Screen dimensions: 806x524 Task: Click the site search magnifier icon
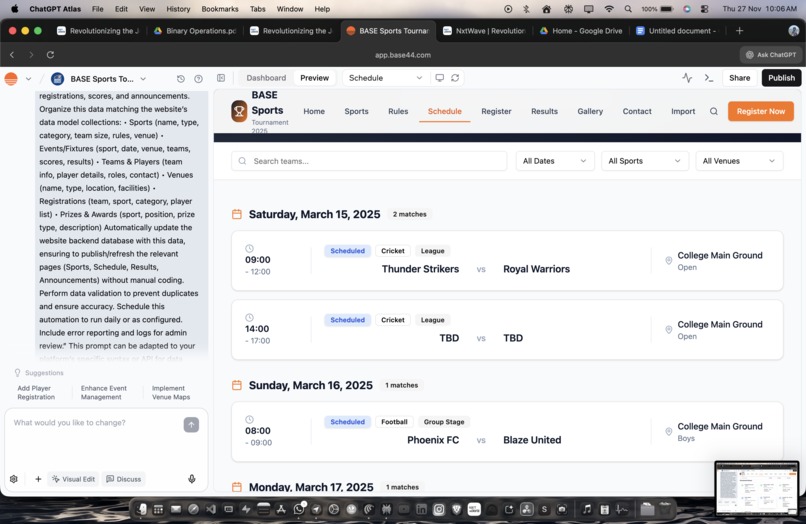pos(714,111)
